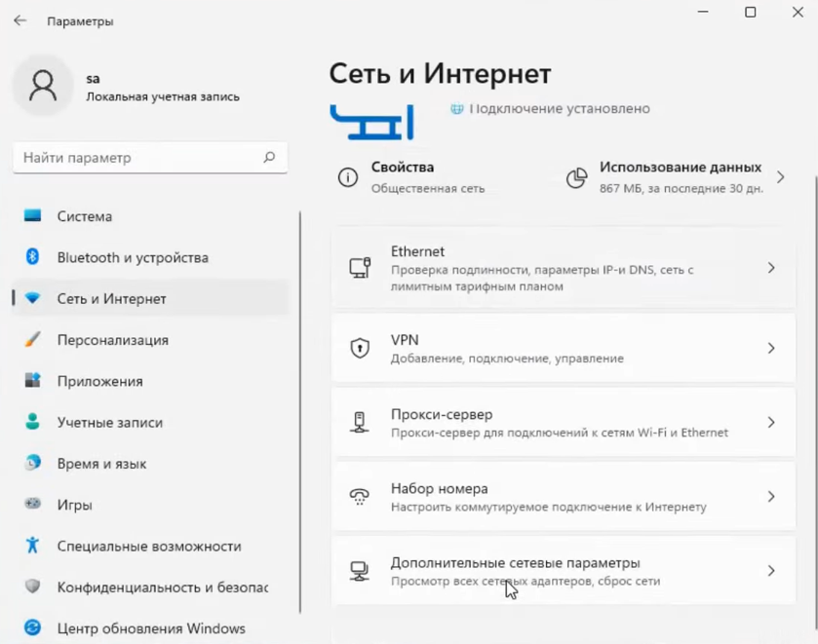Open the Прокси-сервер row chevron
Image resolution: width=818 pixels, height=644 pixels.
tap(771, 423)
